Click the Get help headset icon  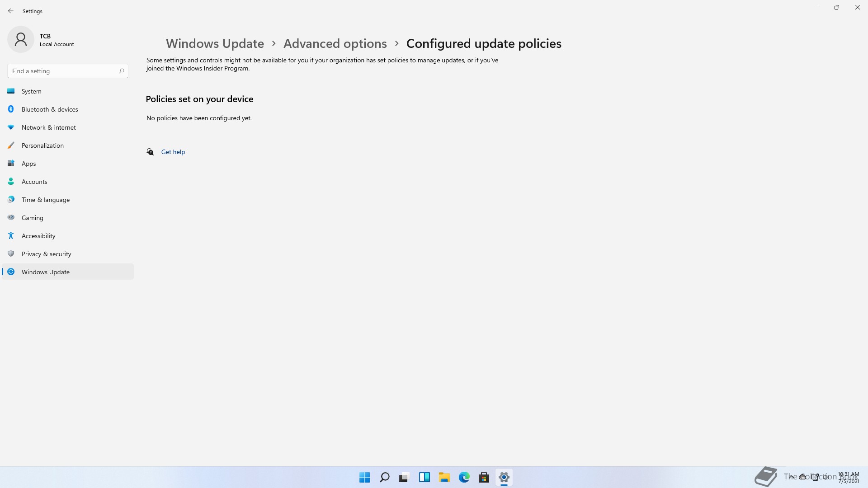150,152
